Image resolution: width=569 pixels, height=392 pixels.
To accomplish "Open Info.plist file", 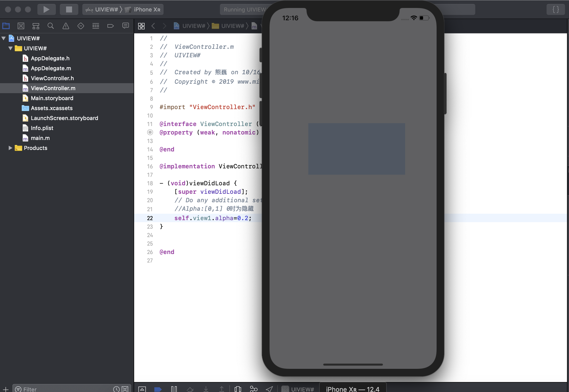I will [x=38, y=128].
